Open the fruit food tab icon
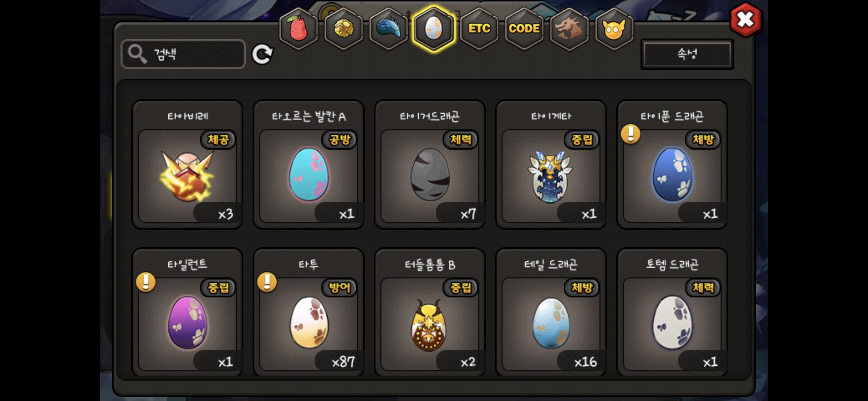 click(299, 29)
